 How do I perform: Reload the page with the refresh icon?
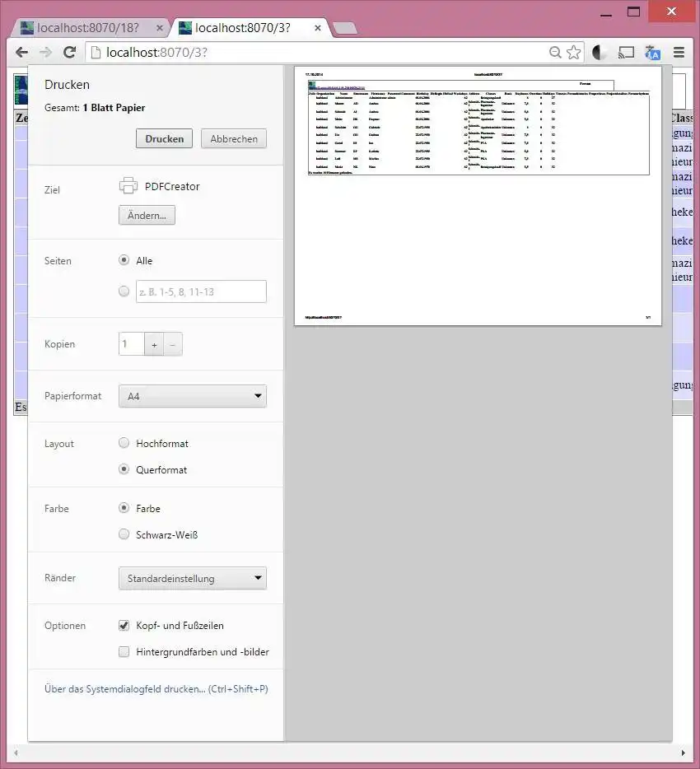tap(70, 53)
